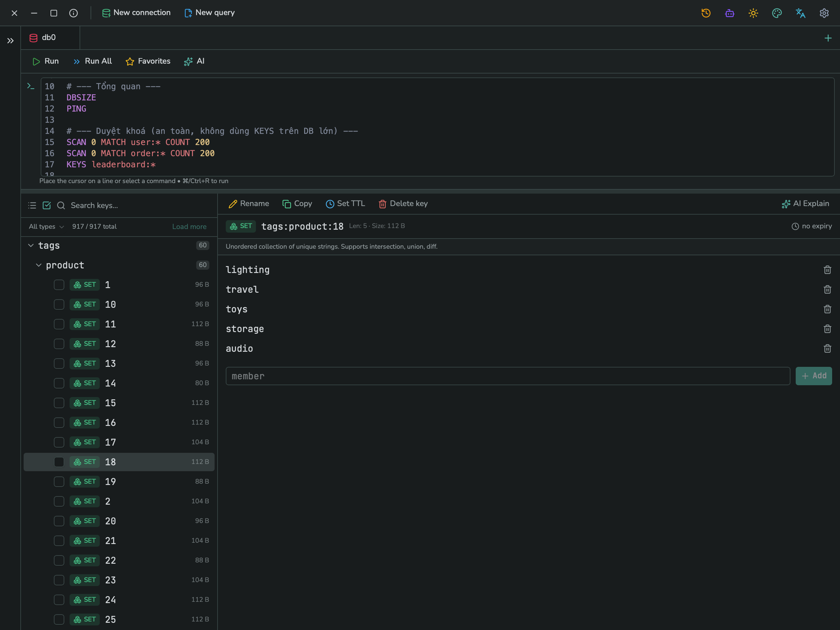Click the SET type badge in key header
Screen dimensions: 840x630
click(x=241, y=226)
